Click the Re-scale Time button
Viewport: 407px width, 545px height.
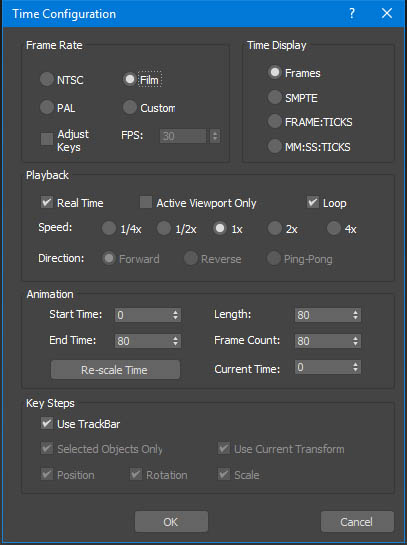[115, 369]
